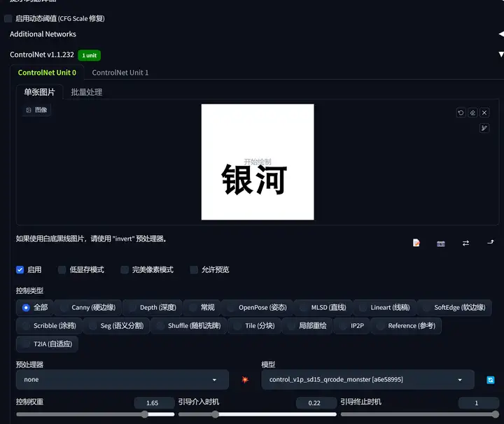
Task: Click the 引导终止时机 ending step slider
Action: pyautogui.click(x=420, y=414)
